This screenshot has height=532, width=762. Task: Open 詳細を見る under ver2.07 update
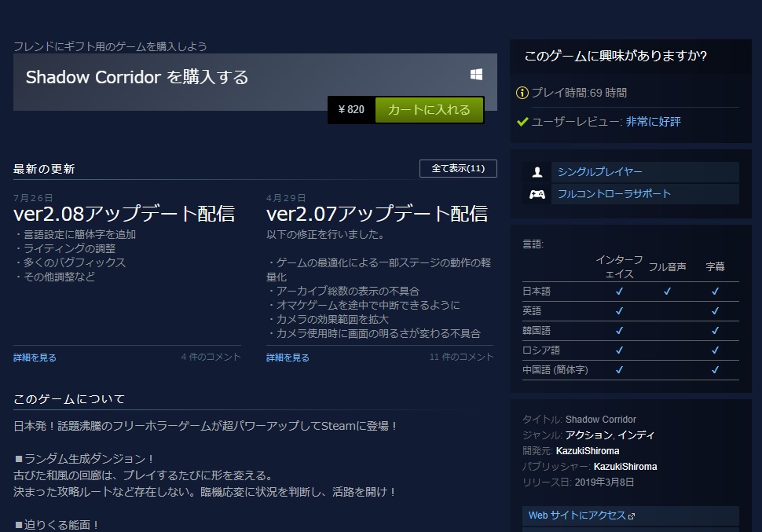pos(288,358)
